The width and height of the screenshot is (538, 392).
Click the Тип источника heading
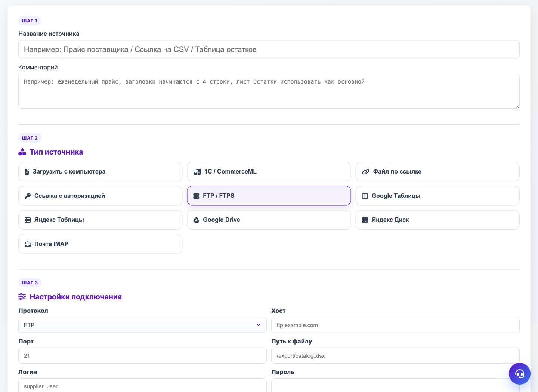[x=56, y=152]
